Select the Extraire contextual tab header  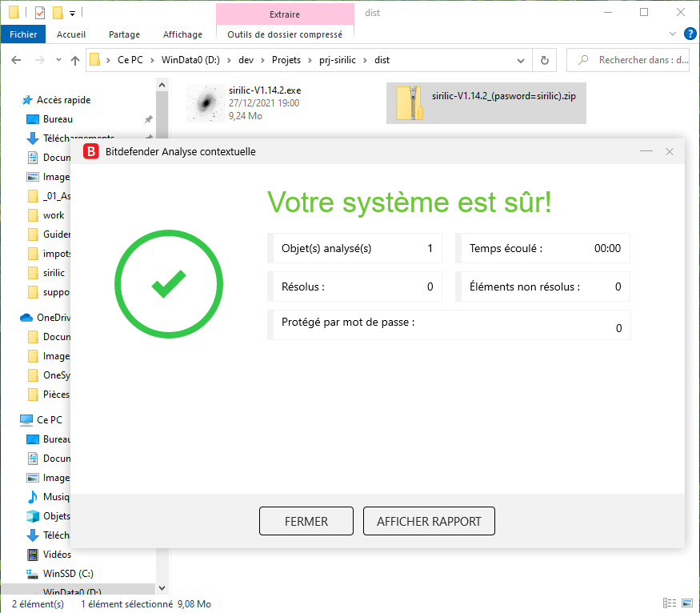point(285,14)
